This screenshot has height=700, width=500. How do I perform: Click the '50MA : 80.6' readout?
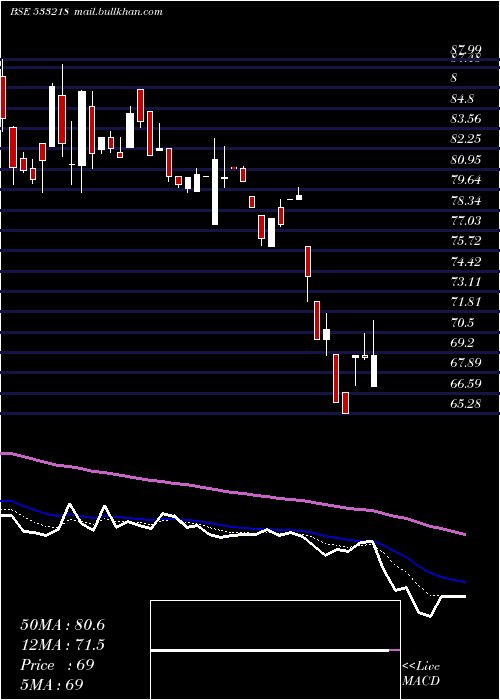coord(62,625)
